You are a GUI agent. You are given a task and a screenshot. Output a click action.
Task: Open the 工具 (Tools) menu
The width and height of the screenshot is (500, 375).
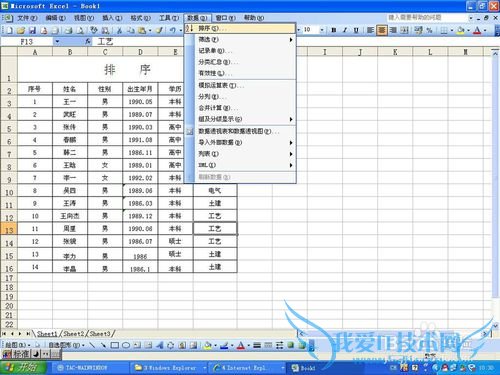coord(169,18)
